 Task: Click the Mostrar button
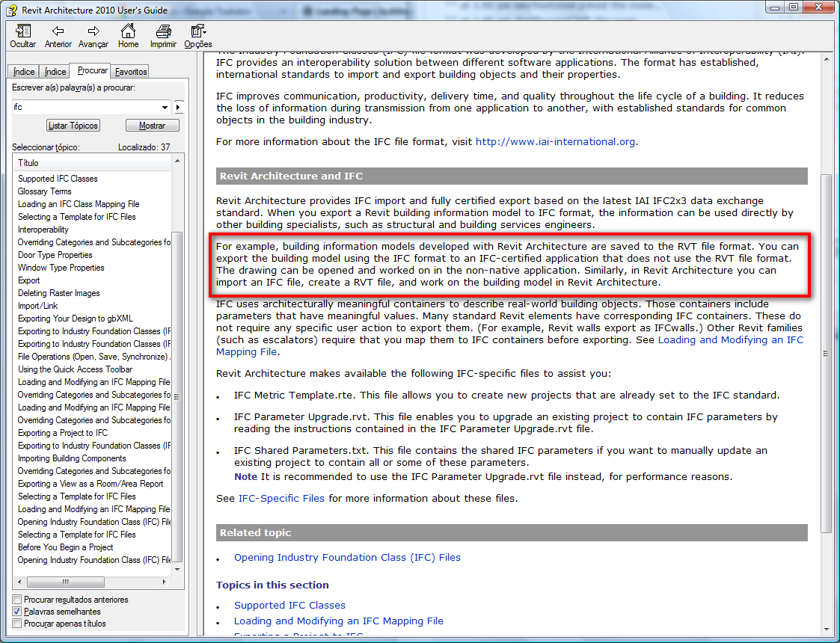[x=152, y=126]
